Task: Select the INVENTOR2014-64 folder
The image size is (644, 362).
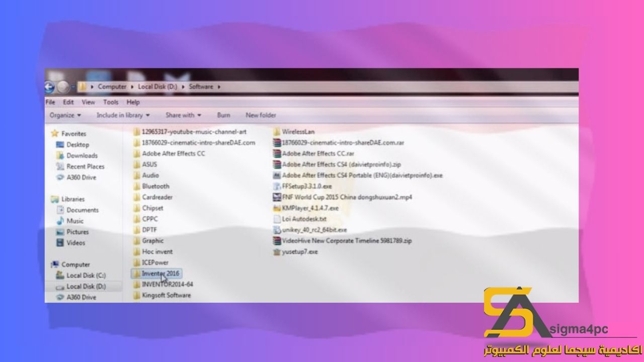Action: (x=163, y=285)
